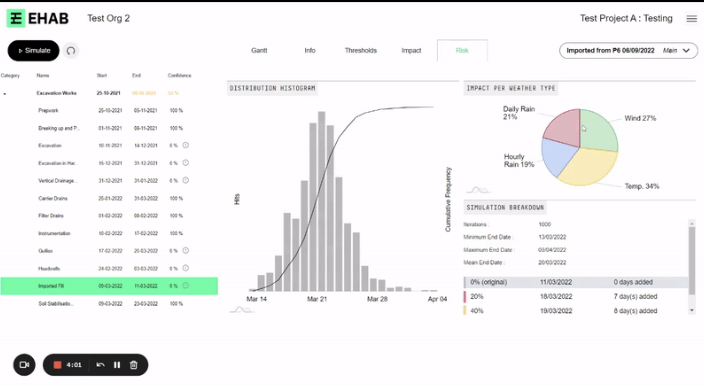The height and width of the screenshot is (386, 704).
Task: Select the Instrumentation task
Action: (109, 233)
